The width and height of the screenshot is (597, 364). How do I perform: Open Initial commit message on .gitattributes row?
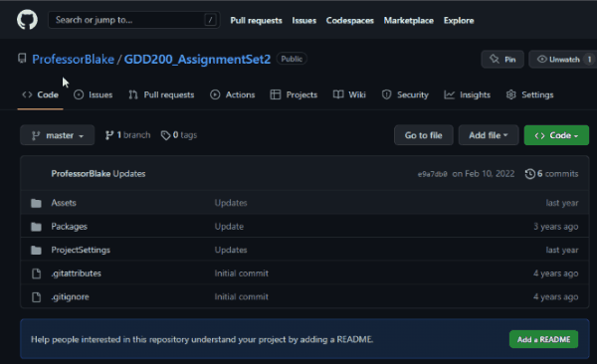tap(242, 273)
